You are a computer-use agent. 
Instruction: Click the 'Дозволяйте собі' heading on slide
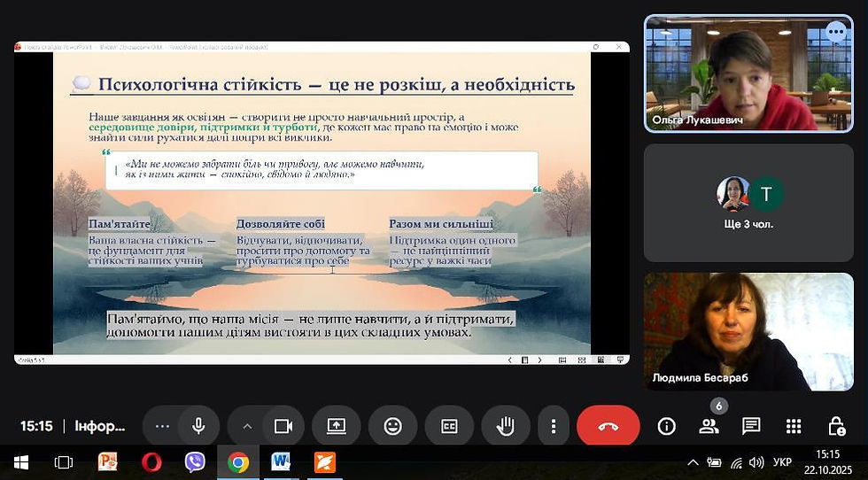click(281, 224)
